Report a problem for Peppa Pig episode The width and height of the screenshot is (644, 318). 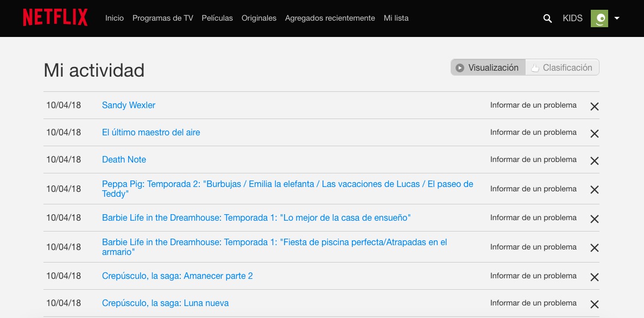coord(533,189)
